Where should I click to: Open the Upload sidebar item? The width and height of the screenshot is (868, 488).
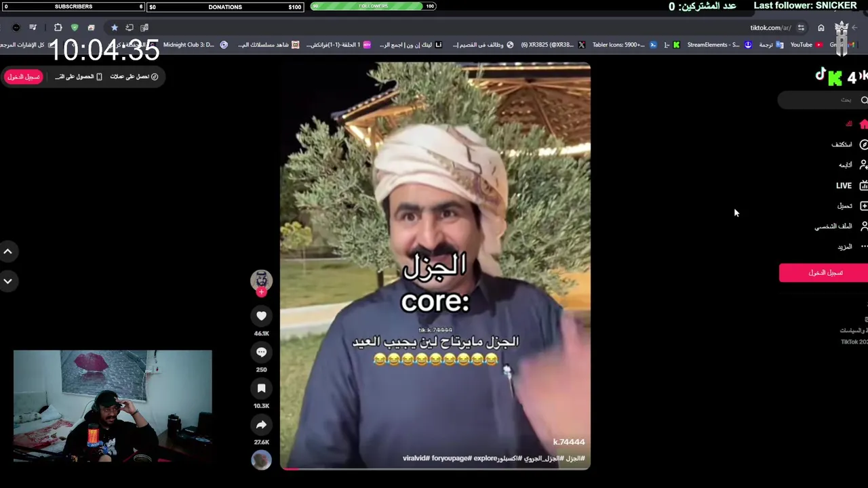(852, 205)
